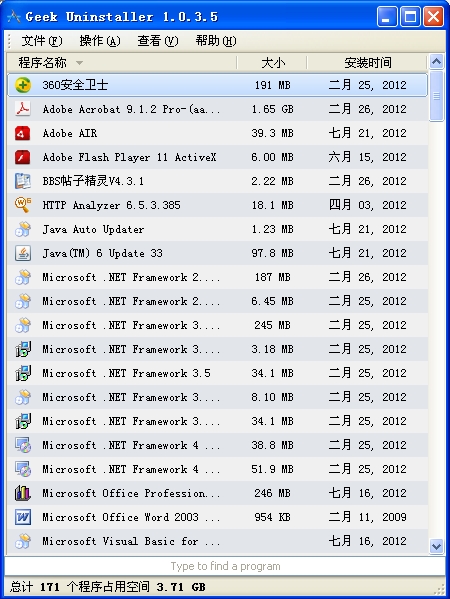Open the 文件(F) menu
Image resolution: width=450 pixels, height=599 pixels.
coord(42,40)
